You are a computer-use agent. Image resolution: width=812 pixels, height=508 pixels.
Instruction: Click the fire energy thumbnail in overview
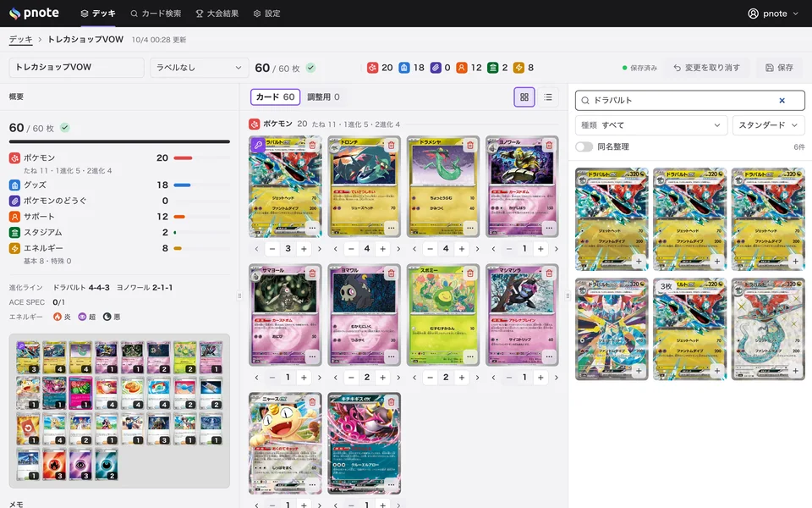54,465
